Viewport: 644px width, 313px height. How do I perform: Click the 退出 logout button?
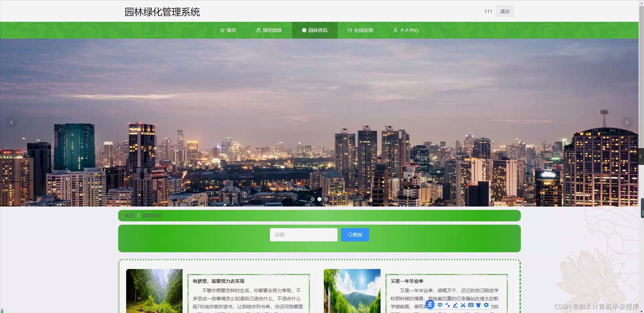(x=504, y=11)
